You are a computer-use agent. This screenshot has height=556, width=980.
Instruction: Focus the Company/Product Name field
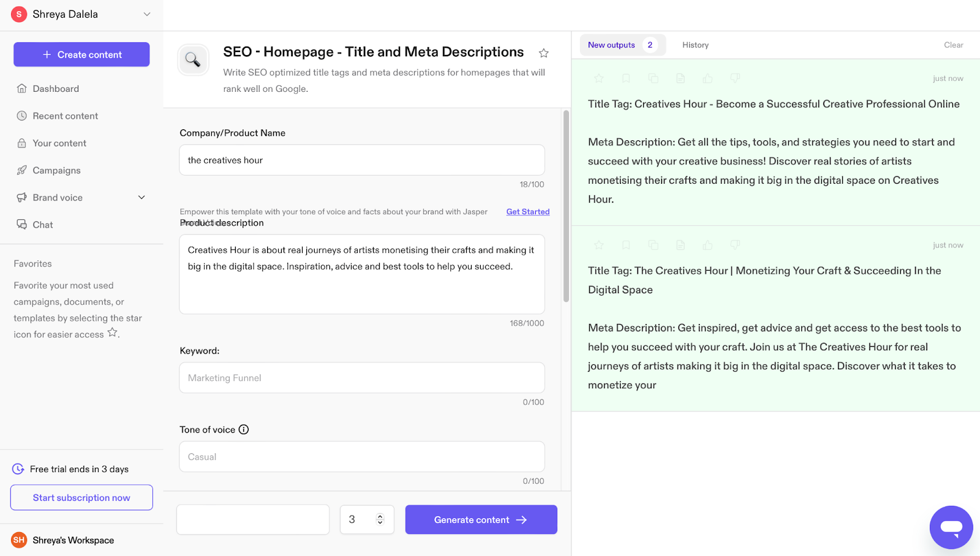(362, 160)
